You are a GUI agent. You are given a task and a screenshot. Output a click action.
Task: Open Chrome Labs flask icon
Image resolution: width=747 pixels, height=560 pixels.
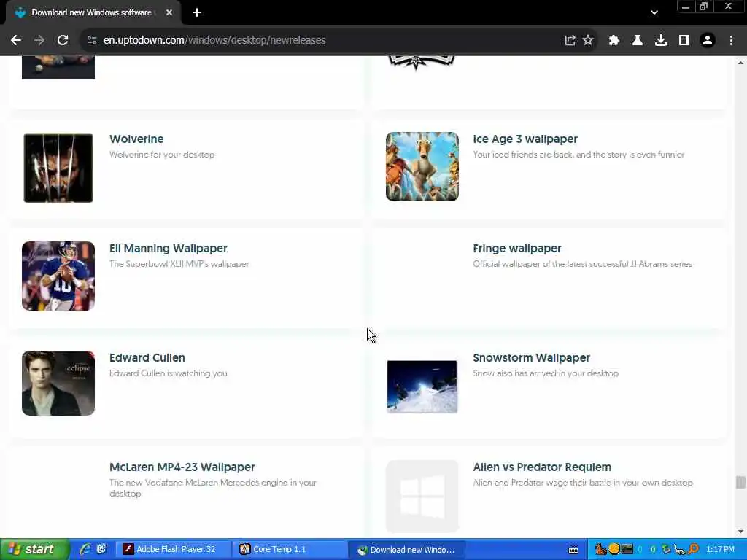click(x=637, y=41)
